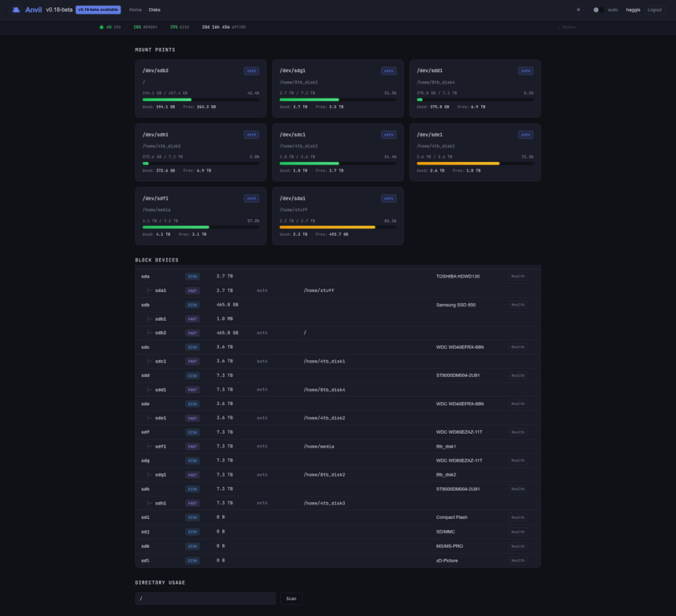
Task: Click the green CPU status indicator dot
Action: (102, 27)
